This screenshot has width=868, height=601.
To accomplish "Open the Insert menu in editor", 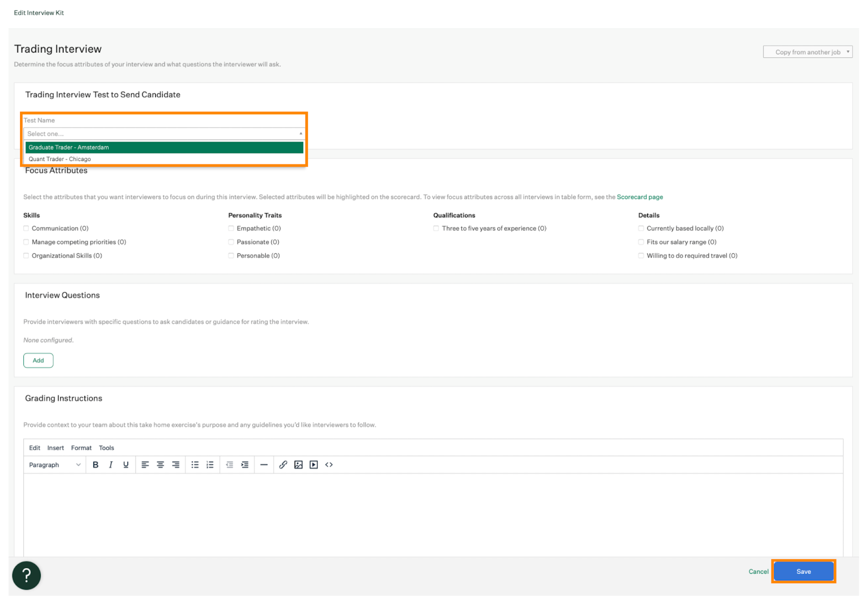I will [55, 448].
